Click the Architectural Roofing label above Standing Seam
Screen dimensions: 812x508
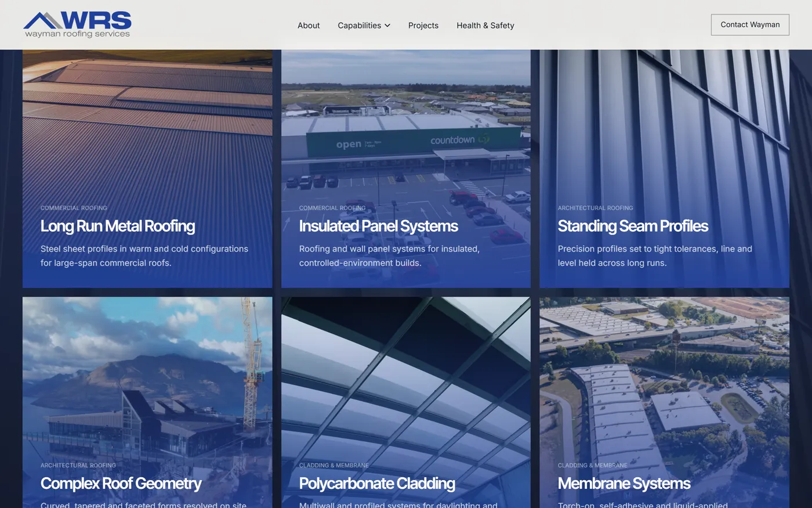pos(595,208)
